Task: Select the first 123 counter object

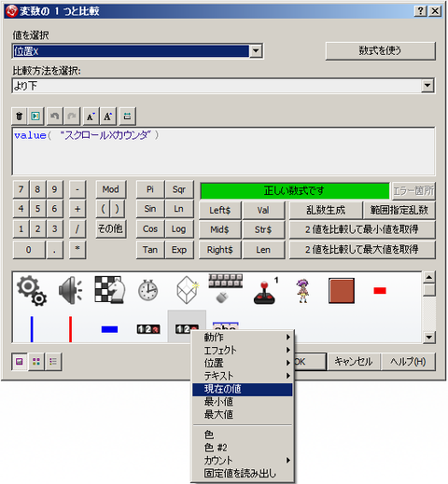Action: click(148, 329)
